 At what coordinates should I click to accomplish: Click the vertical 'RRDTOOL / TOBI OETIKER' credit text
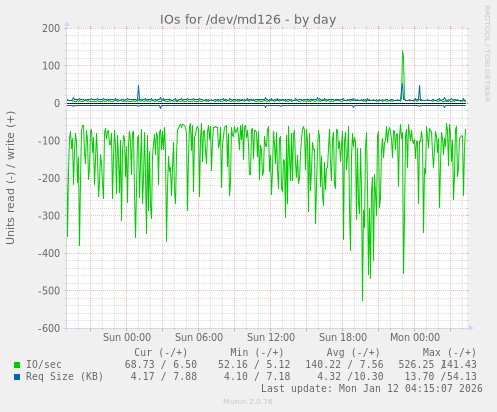[x=487, y=54]
